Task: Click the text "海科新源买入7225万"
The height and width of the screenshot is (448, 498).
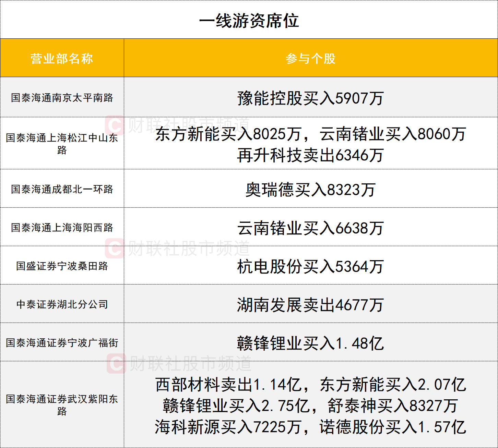Action: pos(228,427)
